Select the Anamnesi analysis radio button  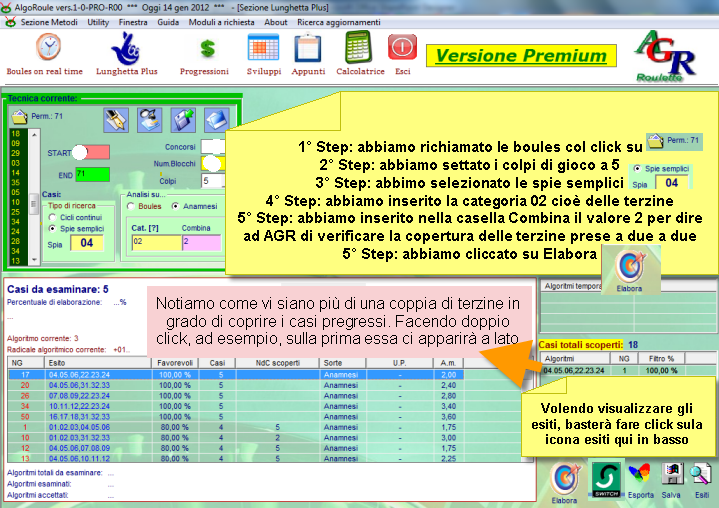(x=175, y=206)
